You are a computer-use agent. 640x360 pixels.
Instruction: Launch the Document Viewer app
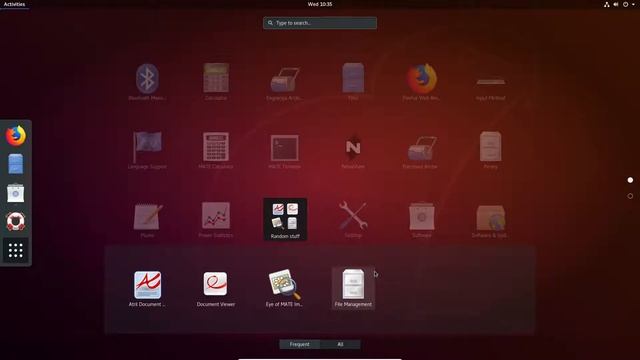click(x=216, y=288)
